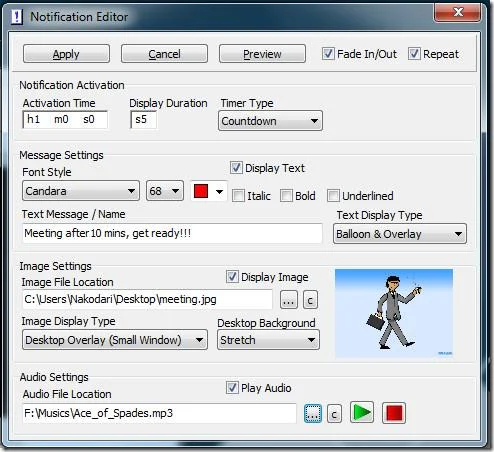
Task: Play the audio with green play button
Action: click(x=362, y=413)
